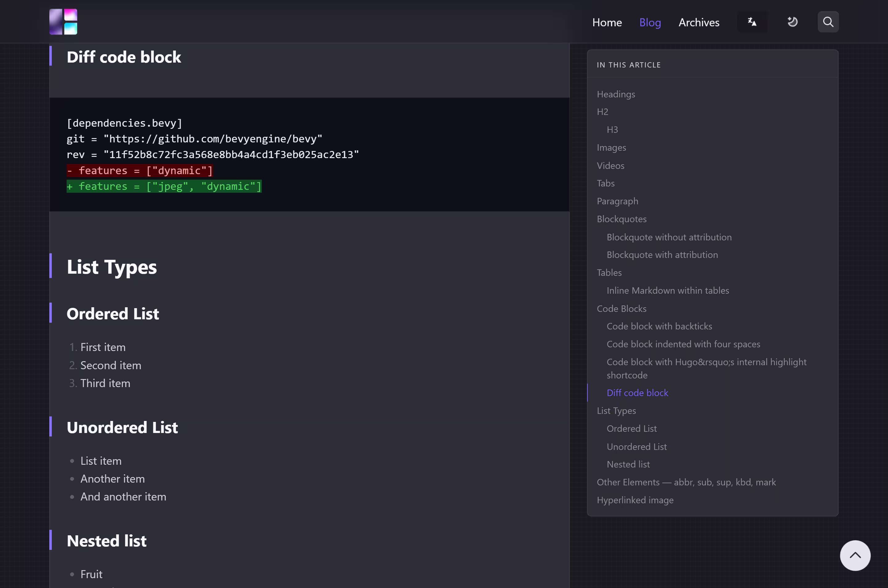Toggle dark mode moon icon
The height and width of the screenshot is (588, 888).
792,22
